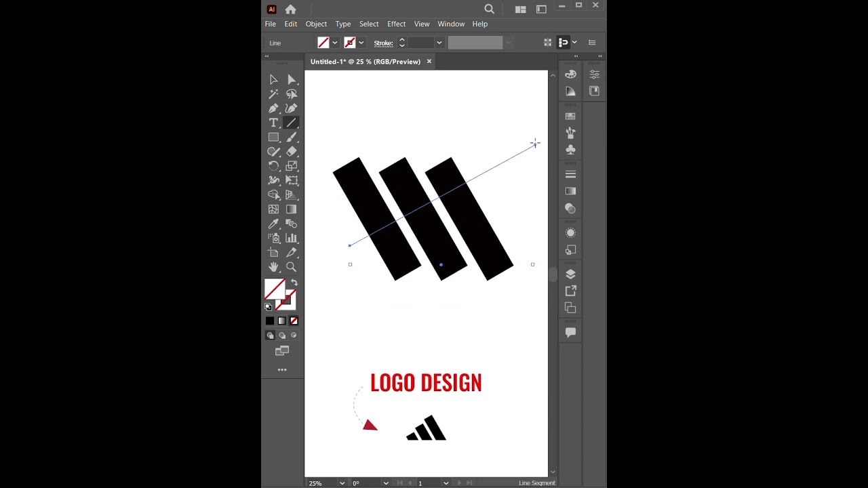
Task: Enable Draw Normal mode
Action: [270, 335]
